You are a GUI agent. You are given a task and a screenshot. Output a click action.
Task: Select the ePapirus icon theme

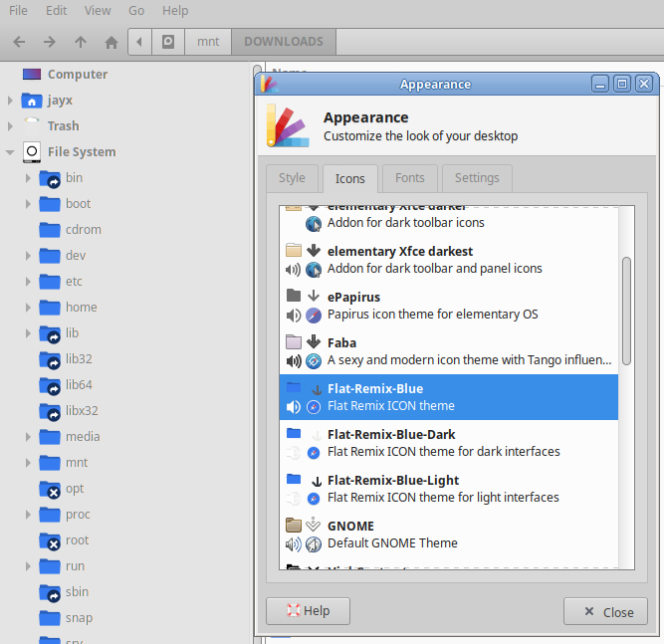(x=449, y=306)
